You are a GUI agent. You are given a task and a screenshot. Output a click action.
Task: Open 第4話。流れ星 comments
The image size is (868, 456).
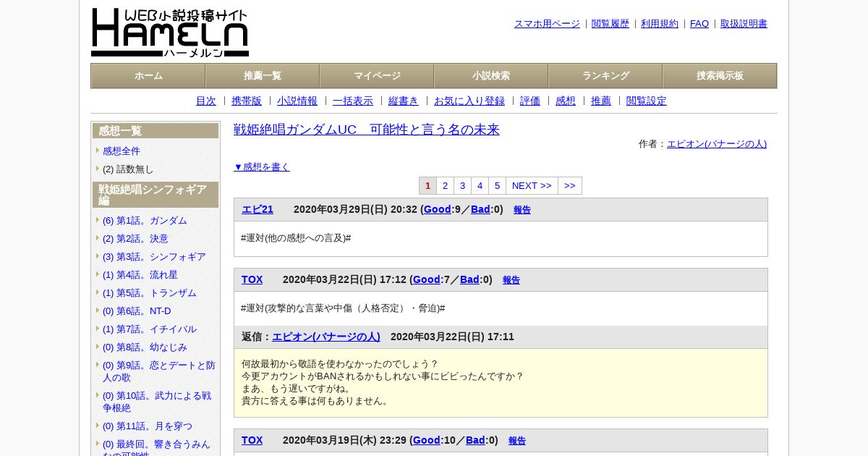pyautogui.click(x=140, y=275)
